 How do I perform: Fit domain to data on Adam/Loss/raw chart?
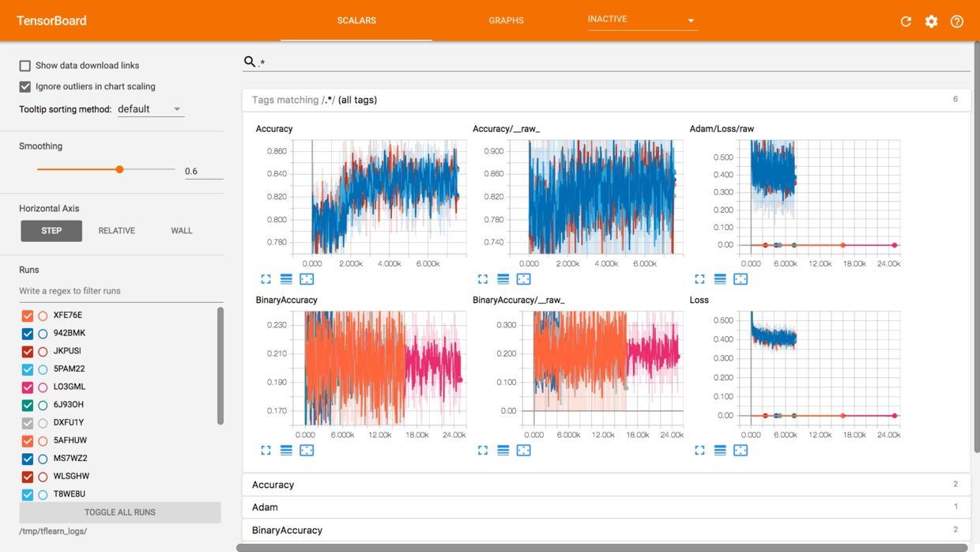click(740, 279)
